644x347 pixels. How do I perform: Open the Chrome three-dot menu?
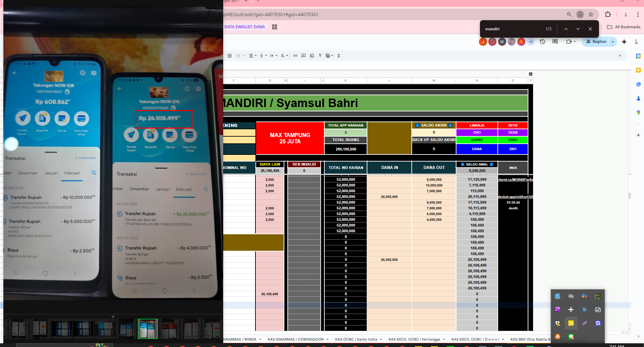638,14
